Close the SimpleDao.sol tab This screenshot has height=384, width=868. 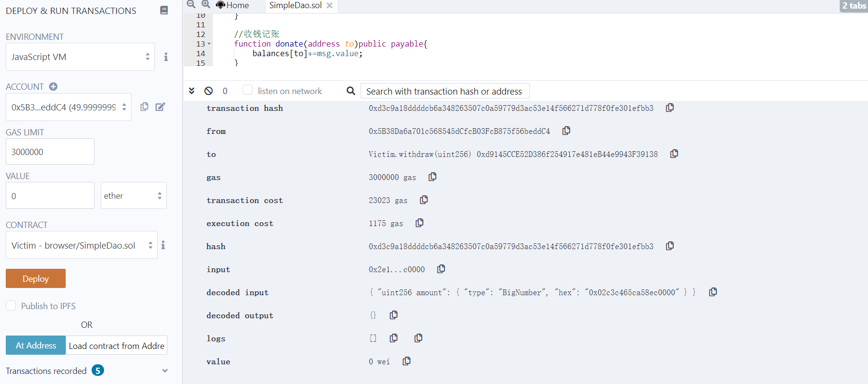pos(329,5)
